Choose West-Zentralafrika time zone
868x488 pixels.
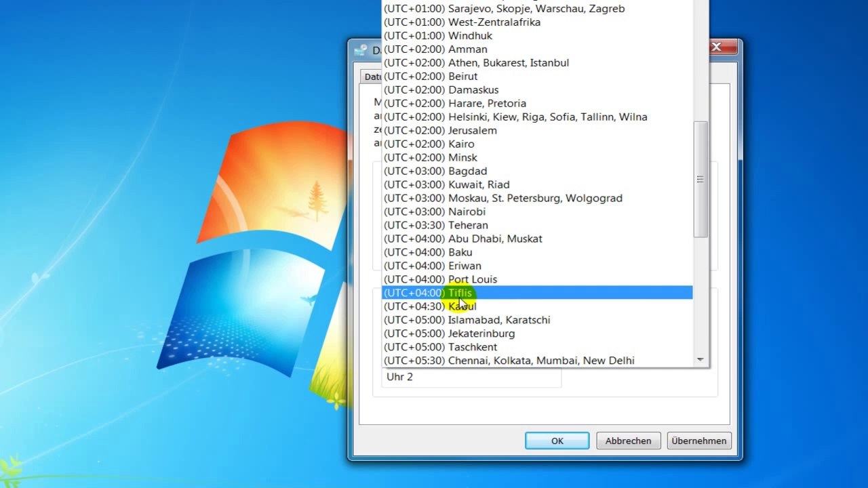537,22
